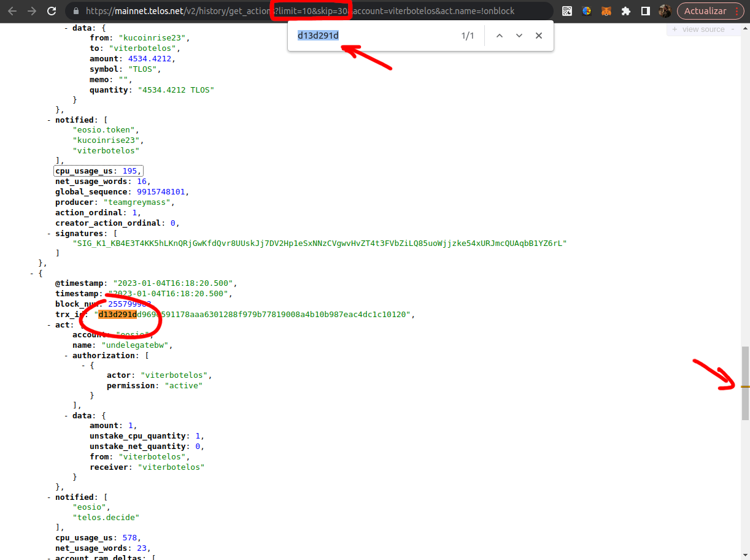Click the view source option
Viewport: 750px width, 560px height.
(x=703, y=29)
